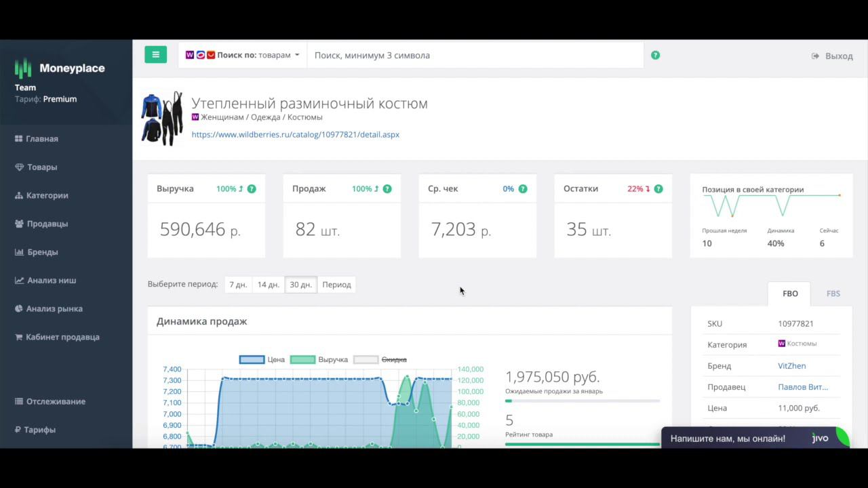The width and height of the screenshot is (868, 488).
Task: Select the 7 дн. period
Action: [x=238, y=285]
